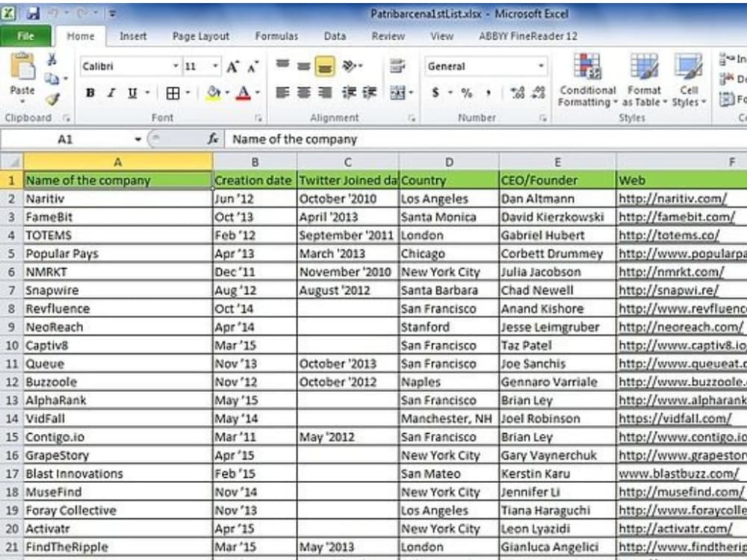The height and width of the screenshot is (560, 747).
Task: Click the Paste clipboard icon
Action: pyautogui.click(x=22, y=68)
